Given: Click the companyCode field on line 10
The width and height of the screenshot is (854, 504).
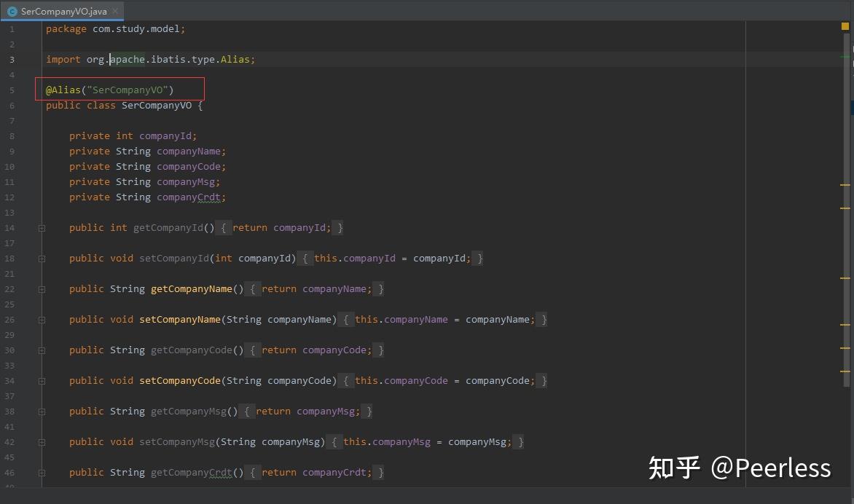Looking at the screenshot, I should pos(189,166).
